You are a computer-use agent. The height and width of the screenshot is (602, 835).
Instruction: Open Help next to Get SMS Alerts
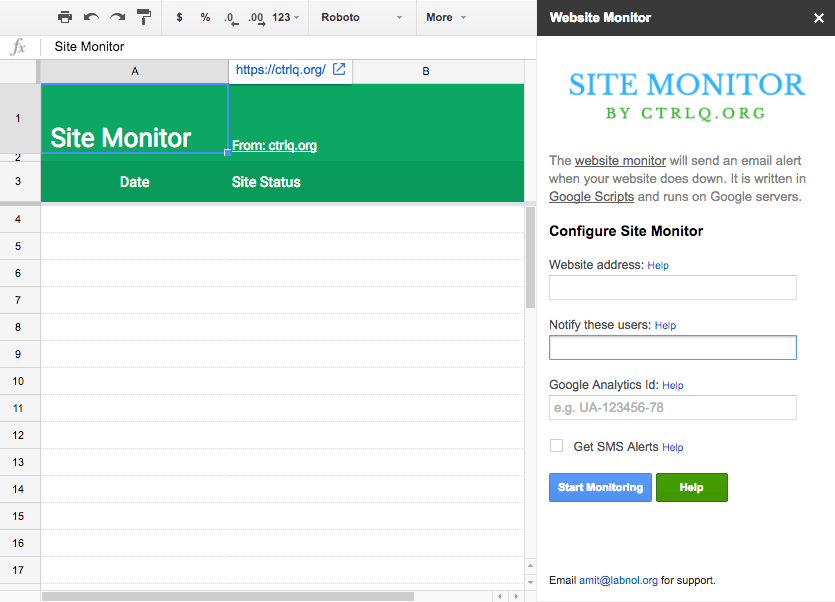coord(673,448)
